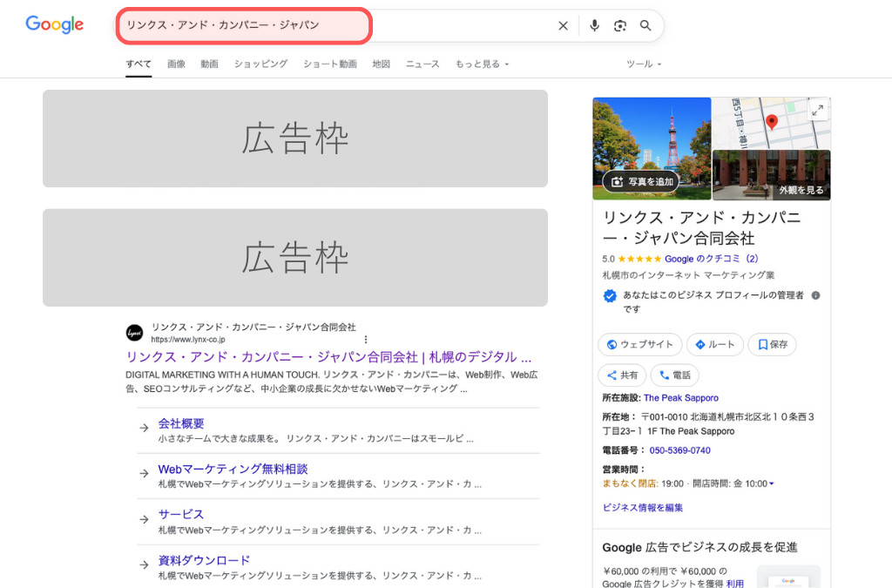Open the ツール dropdown menu
This screenshot has width=892, height=588.
tap(644, 64)
